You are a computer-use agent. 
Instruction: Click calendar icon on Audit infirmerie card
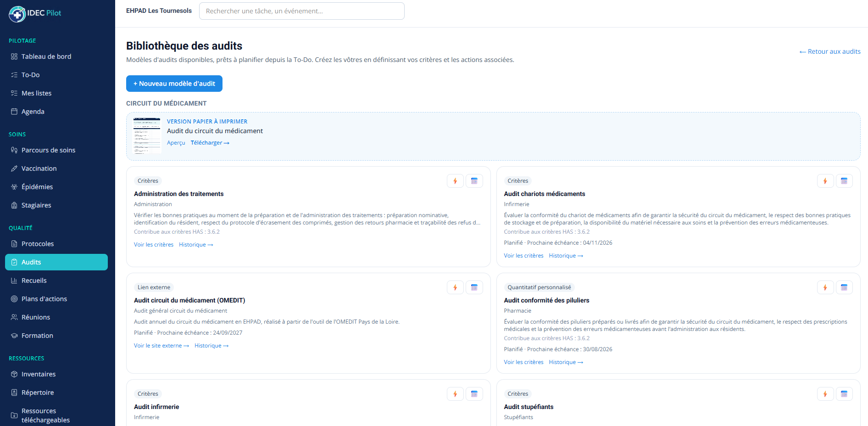[x=474, y=394]
